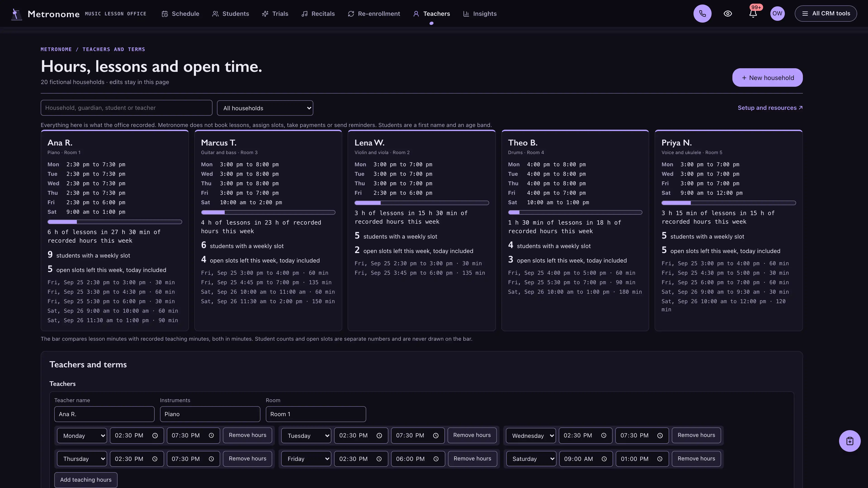Click Ana R. lesson hours progress bar
Screen dimensions: 868x488
coord(115,222)
